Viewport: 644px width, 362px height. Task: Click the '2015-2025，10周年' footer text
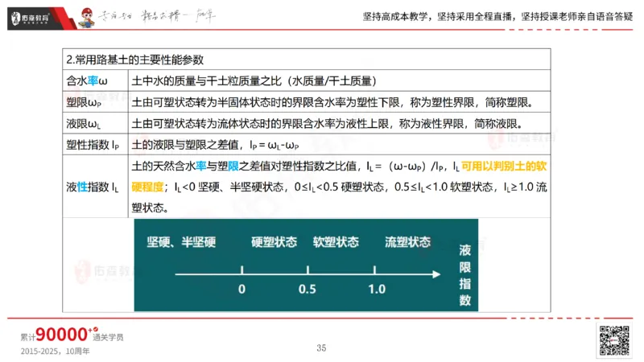click(x=55, y=352)
